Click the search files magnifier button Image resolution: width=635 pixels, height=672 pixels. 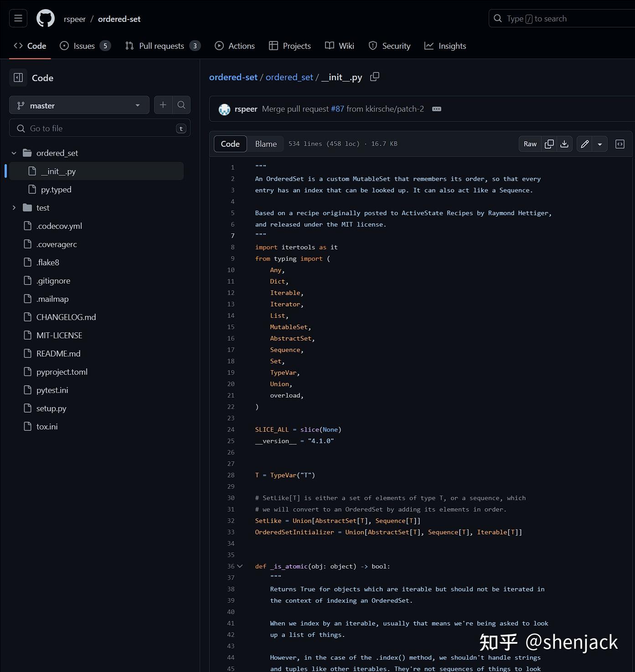[181, 105]
